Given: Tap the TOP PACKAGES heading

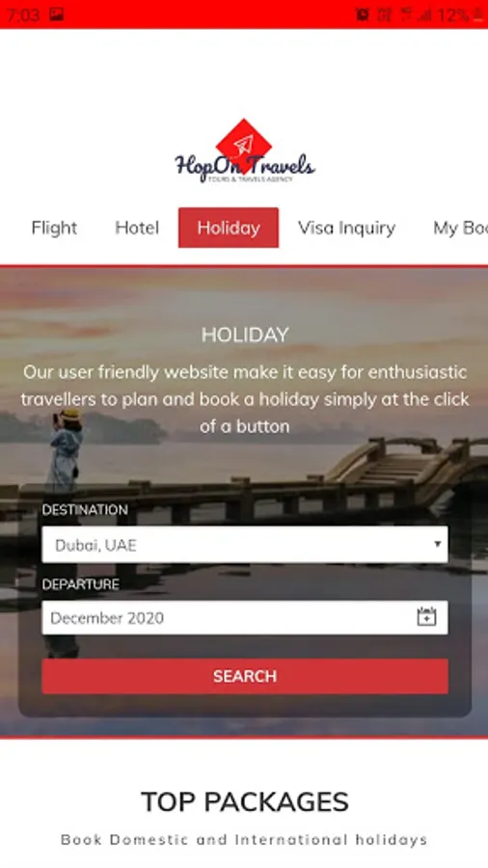Looking at the screenshot, I should coord(245,801).
